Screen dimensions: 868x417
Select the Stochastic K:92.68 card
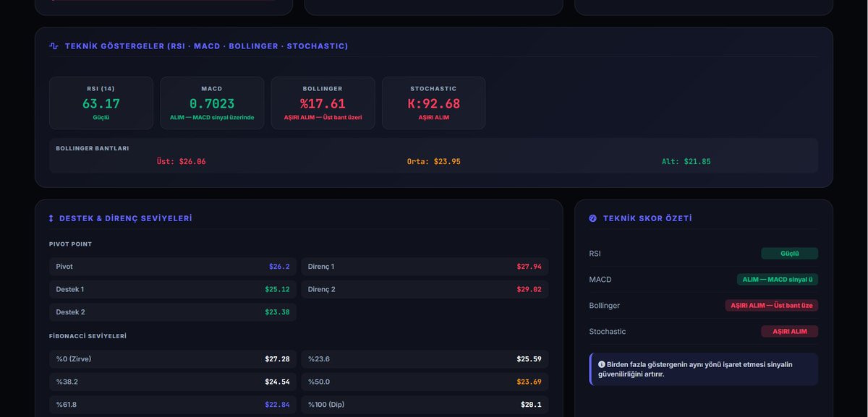[x=434, y=103]
